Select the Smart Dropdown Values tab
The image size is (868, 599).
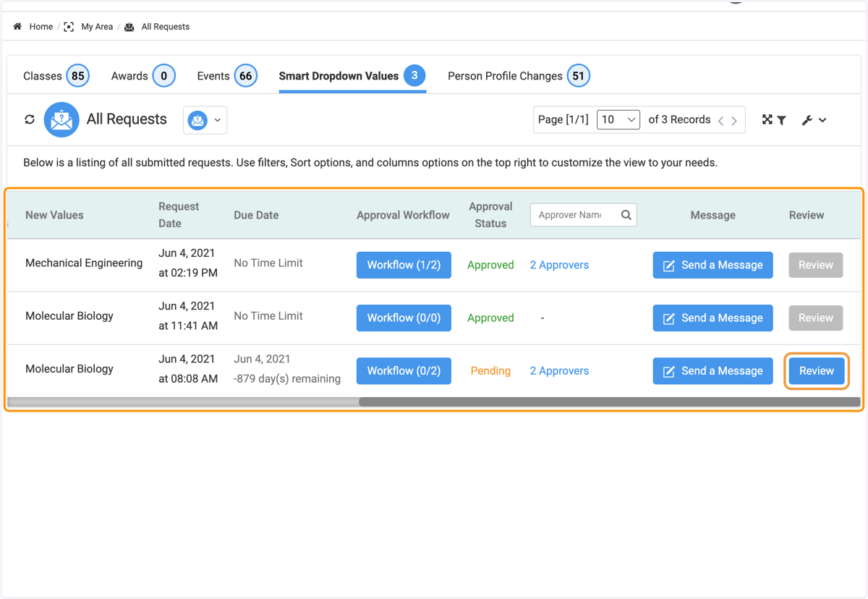pyautogui.click(x=352, y=76)
